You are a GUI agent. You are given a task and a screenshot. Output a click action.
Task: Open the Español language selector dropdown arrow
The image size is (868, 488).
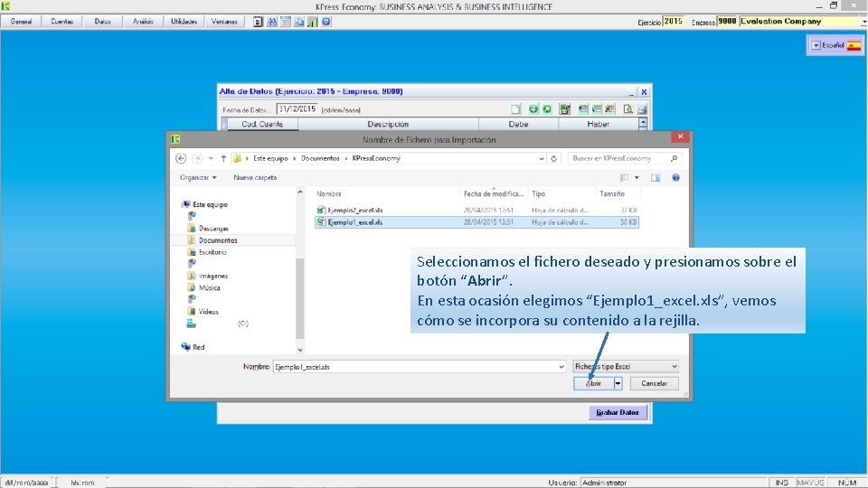pos(816,45)
